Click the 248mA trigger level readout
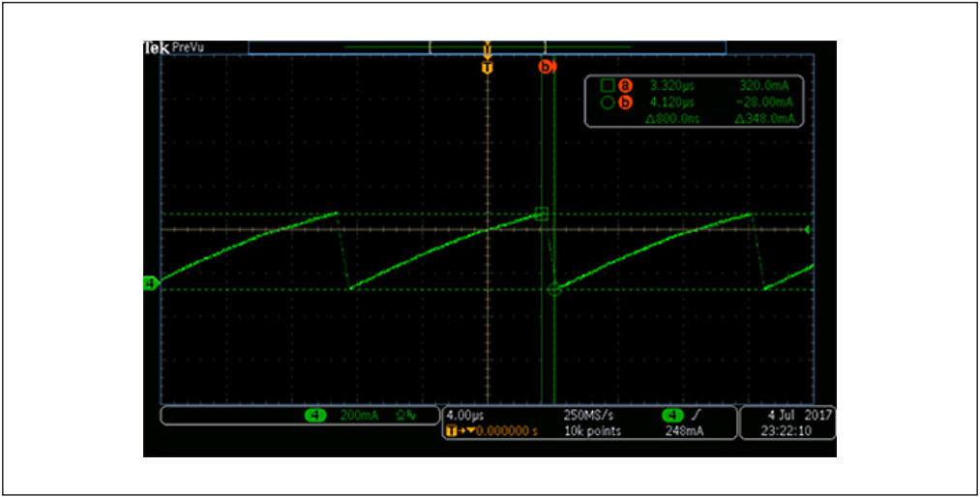The height and width of the screenshot is (497, 980). pyautogui.click(x=686, y=431)
